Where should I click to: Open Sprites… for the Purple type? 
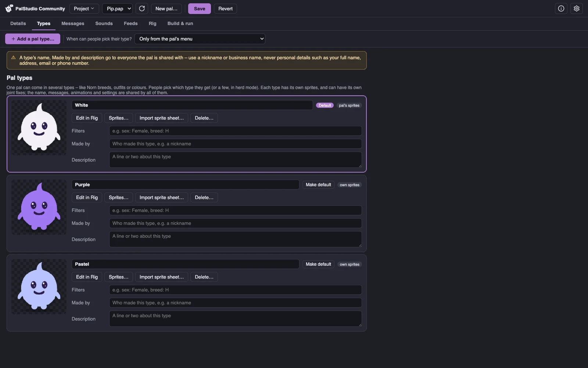click(x=119, y=198)
